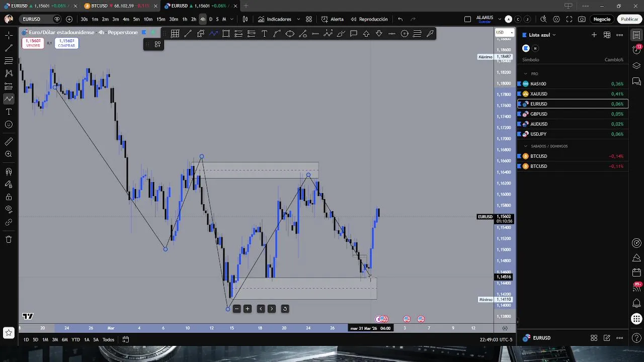This screenshot has height=362, width=644.
Task: Select the ruler measure tool
Action: 9,142
